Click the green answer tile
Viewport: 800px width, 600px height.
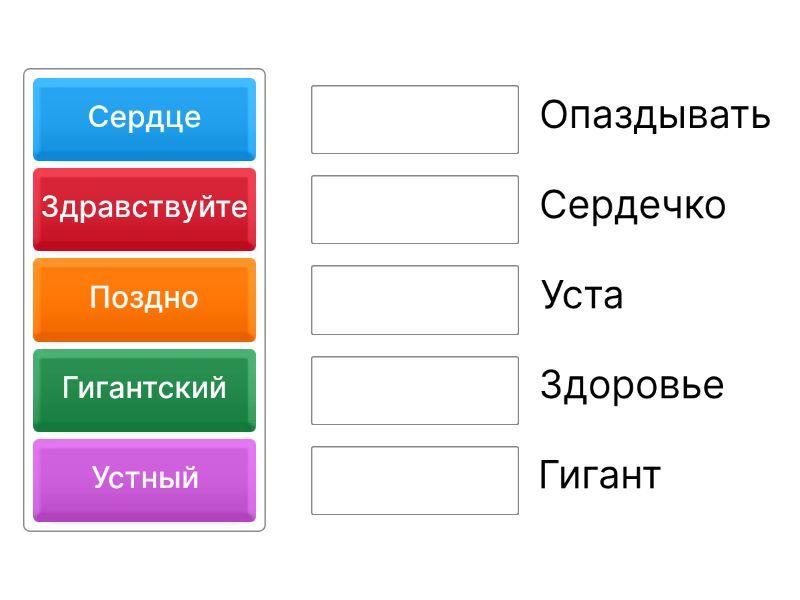click(144, 388)
